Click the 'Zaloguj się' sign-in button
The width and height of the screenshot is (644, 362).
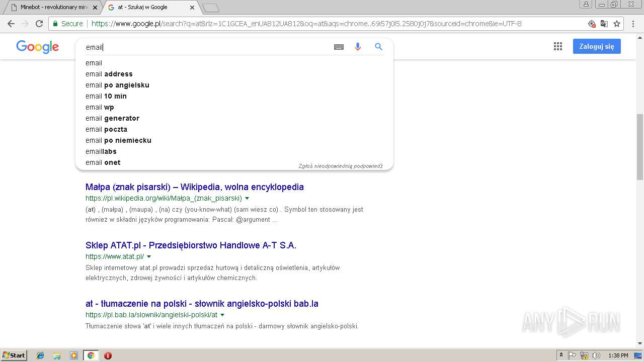tap(597, 46)
